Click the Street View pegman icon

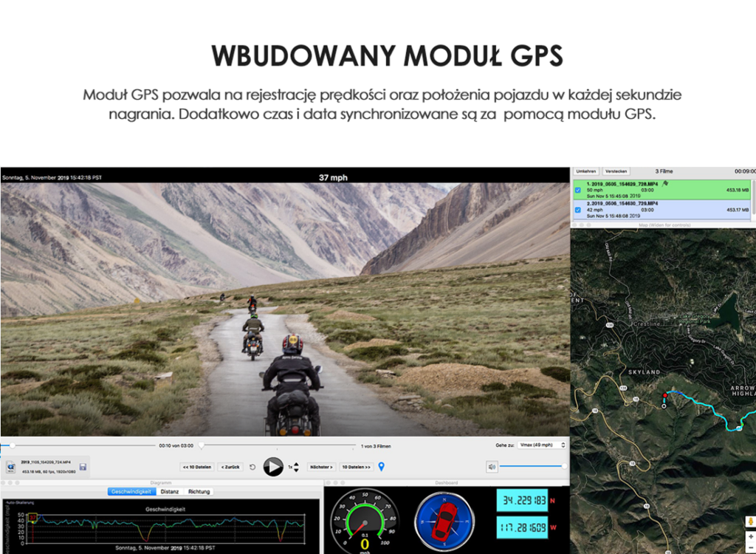tap(751, 521)
